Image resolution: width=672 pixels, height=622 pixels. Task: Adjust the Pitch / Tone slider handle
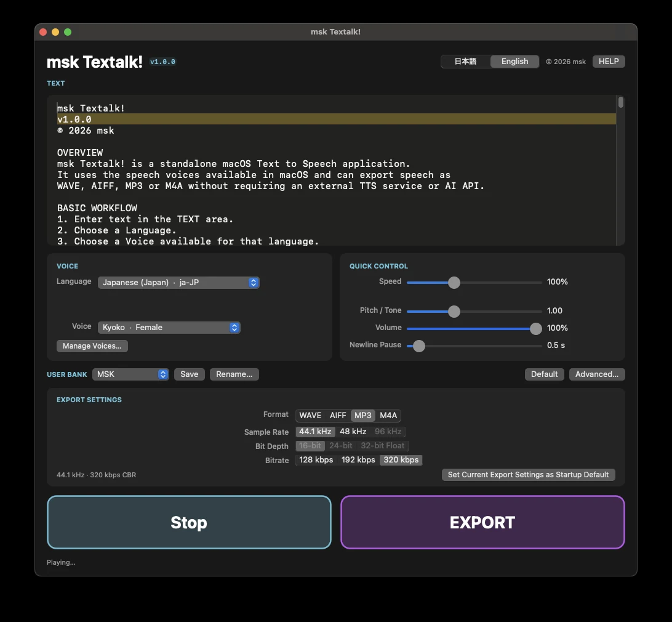point(454,311)
